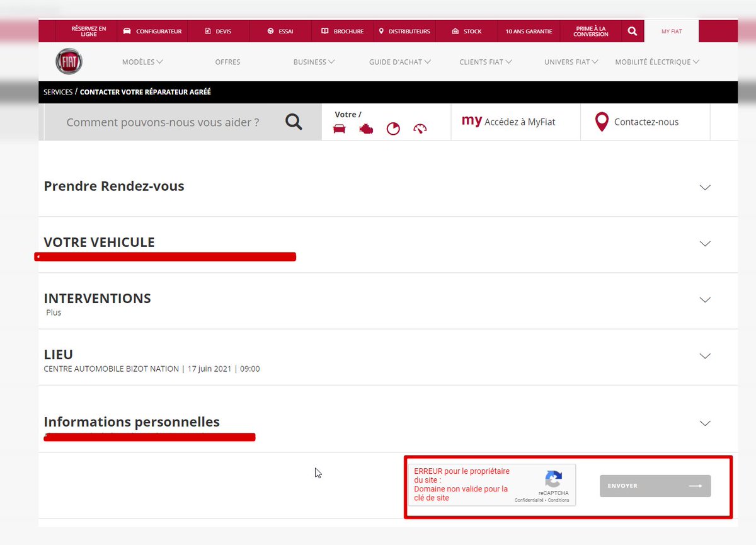Screen dimensions: 756x545
Task: Click the reCAPTCHA error message widget
Action: tap(492, 485)
